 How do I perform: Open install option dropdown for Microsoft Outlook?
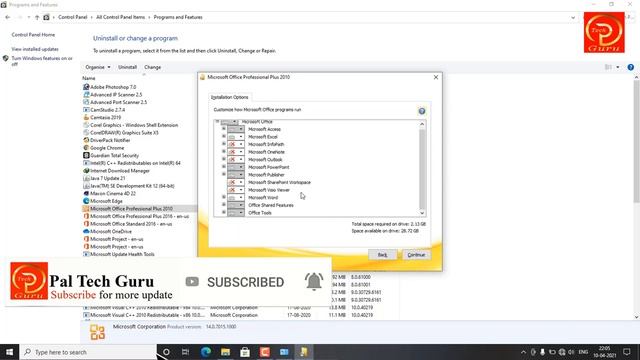click(x=236, y=159)
